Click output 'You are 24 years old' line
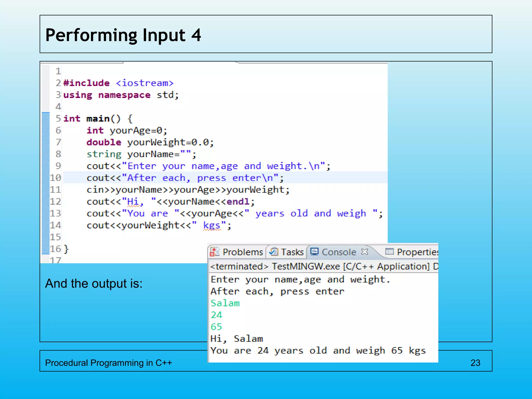 tap(318, 351)
